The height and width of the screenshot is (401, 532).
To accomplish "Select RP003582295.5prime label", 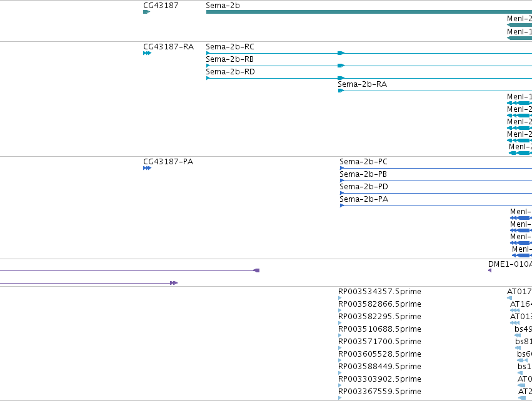I will [379, 317].
